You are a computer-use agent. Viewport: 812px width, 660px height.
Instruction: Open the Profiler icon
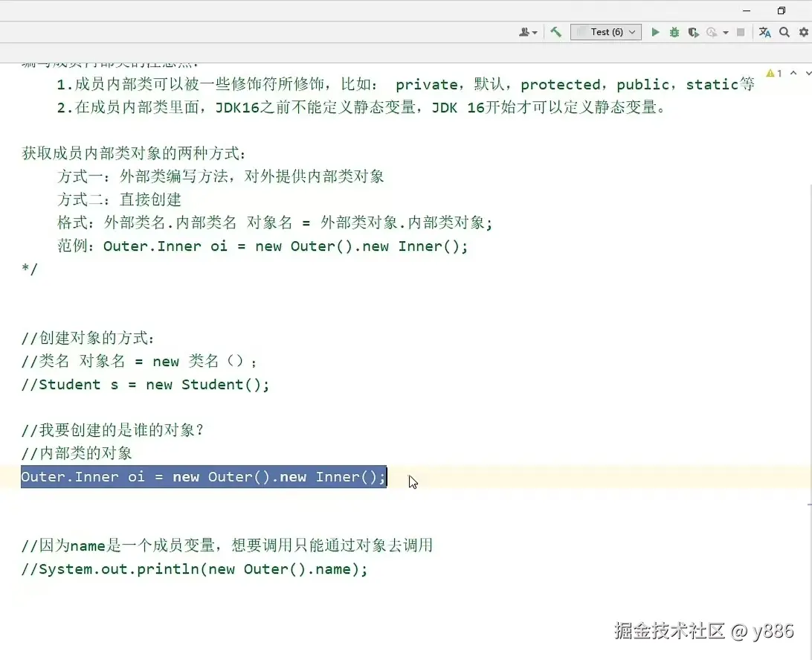[710, 33]
